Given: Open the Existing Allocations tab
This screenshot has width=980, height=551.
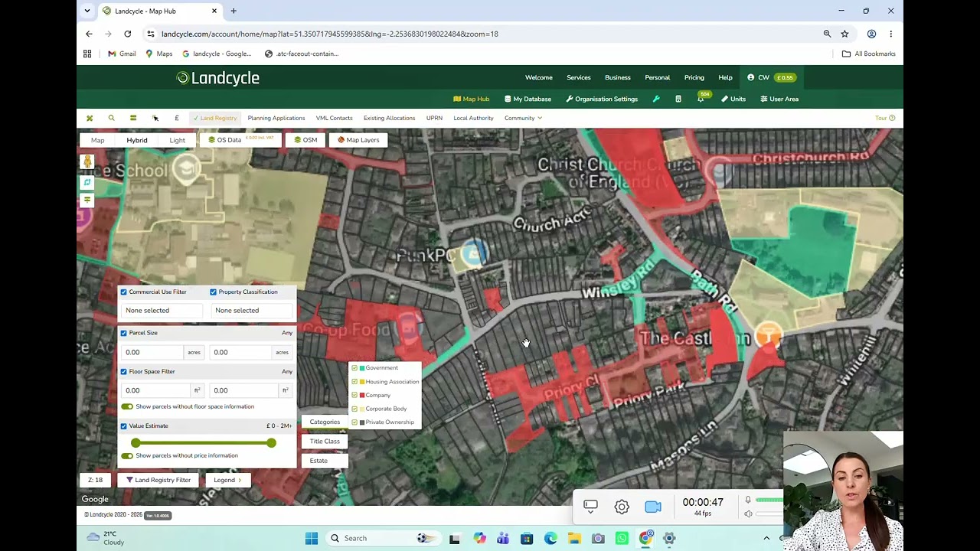Looking at the screenshot, I should pos(389,118).
